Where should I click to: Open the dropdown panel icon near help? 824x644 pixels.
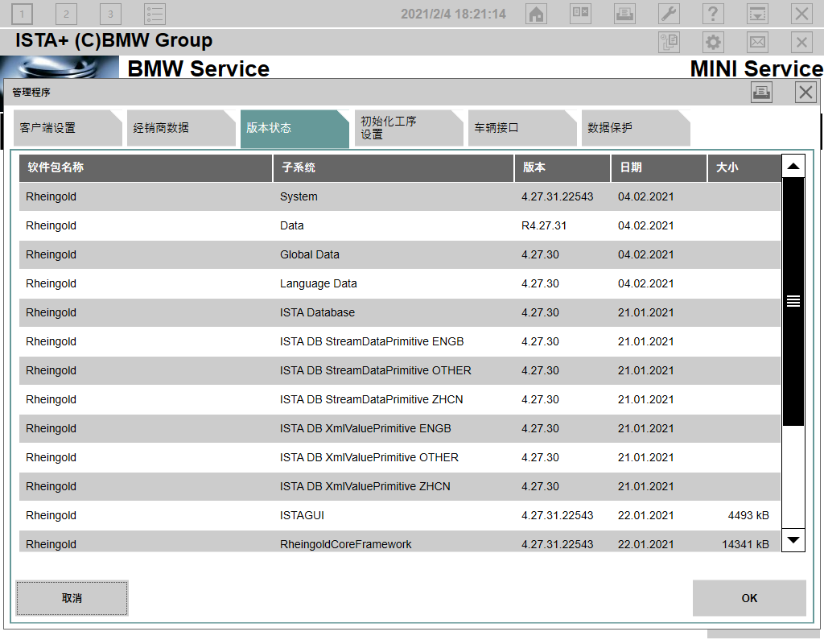tap(757, 14)
